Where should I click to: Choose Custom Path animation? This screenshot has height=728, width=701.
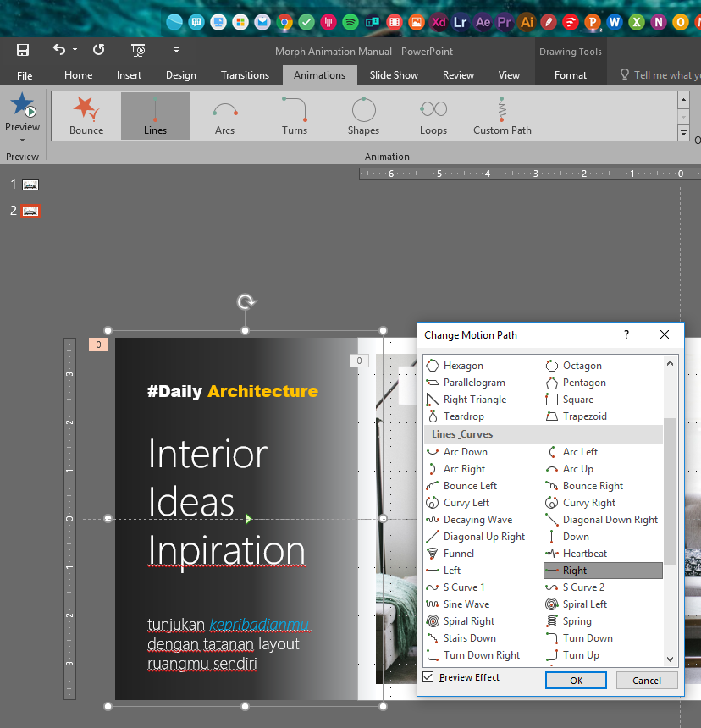pyautogui.click(x=502, y=116)
